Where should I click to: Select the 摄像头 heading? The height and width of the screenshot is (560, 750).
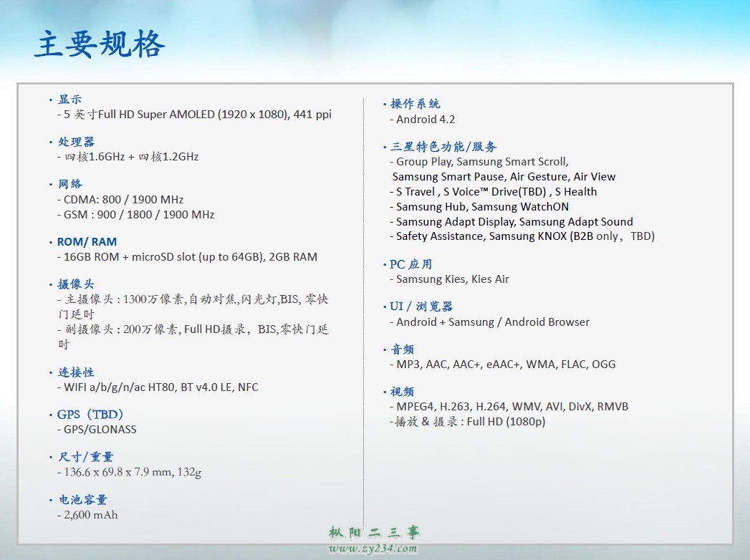(x=76, y=284)
